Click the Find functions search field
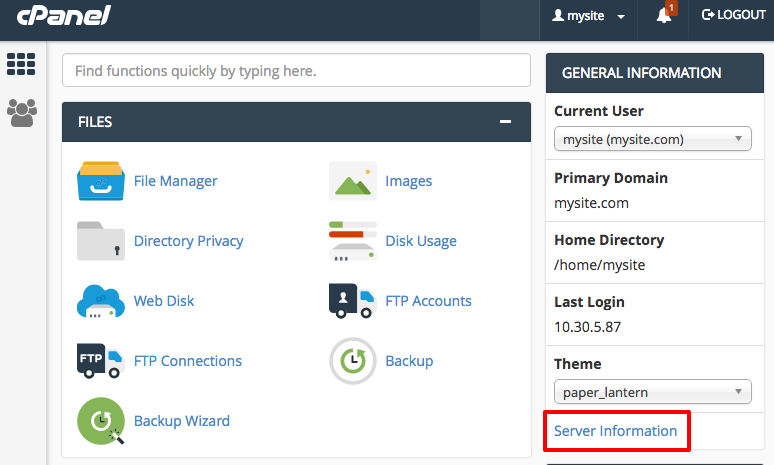This screenshot has width=774, height=465. point(296,71)
